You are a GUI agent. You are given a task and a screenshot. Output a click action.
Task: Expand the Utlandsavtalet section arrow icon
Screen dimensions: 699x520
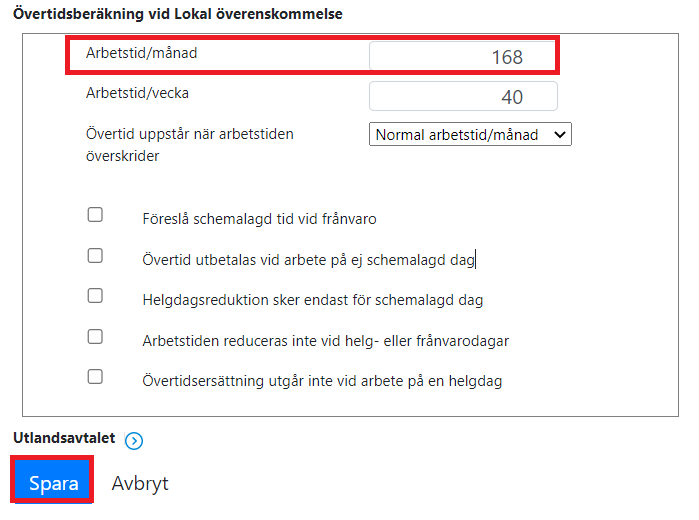click(134, 441)
